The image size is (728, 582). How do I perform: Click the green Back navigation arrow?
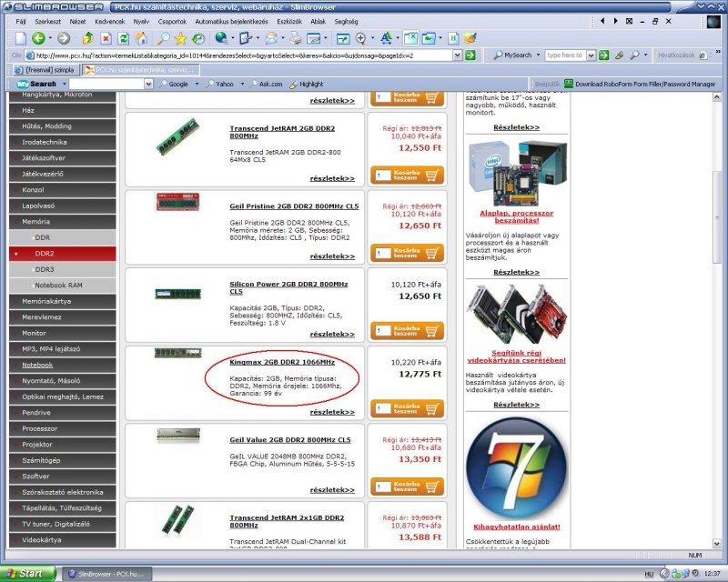tap(38, 38)
